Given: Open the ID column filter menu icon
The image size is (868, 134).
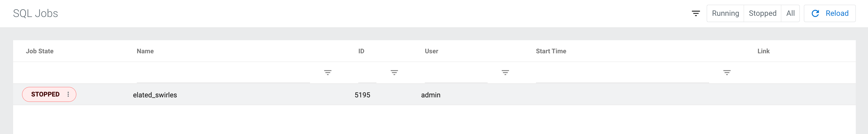Looking at the screenshot, I should [x=394, y=73].
